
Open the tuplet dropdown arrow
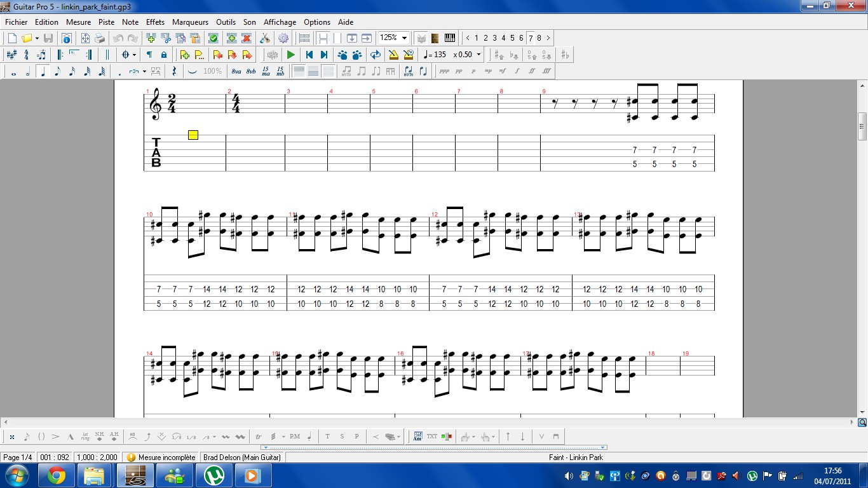145,71
